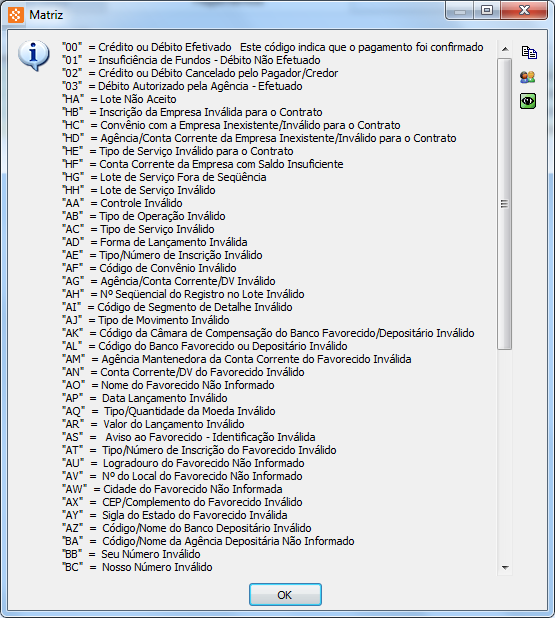Click the "HF" Saldo Insuficiente line
The image size is (555, 618).
click(x=203, y=164)
